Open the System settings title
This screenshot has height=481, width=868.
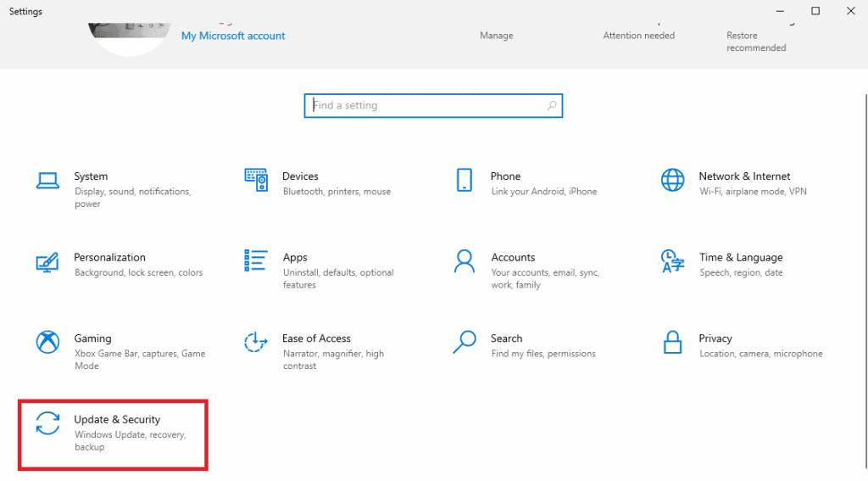(x=91, y=176)
